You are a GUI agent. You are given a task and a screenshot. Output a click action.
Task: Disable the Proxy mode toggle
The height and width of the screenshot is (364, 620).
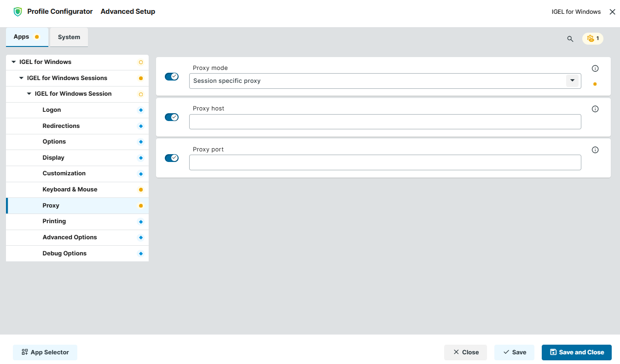pyautogui.click(x=172, y=76)
